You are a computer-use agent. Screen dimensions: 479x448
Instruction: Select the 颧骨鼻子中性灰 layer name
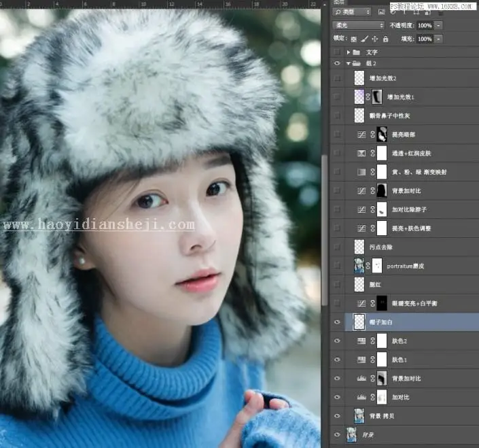(389, 116)
